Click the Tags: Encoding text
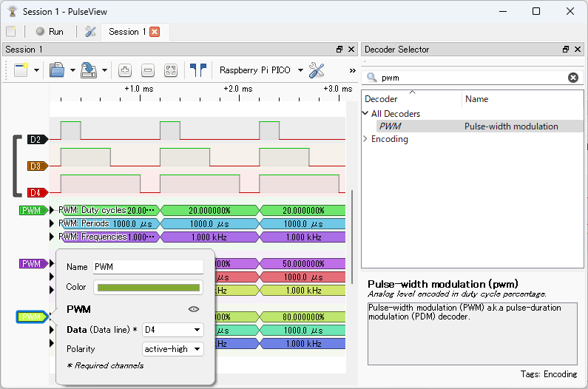 pyautogui.click(x=549, y=374)
